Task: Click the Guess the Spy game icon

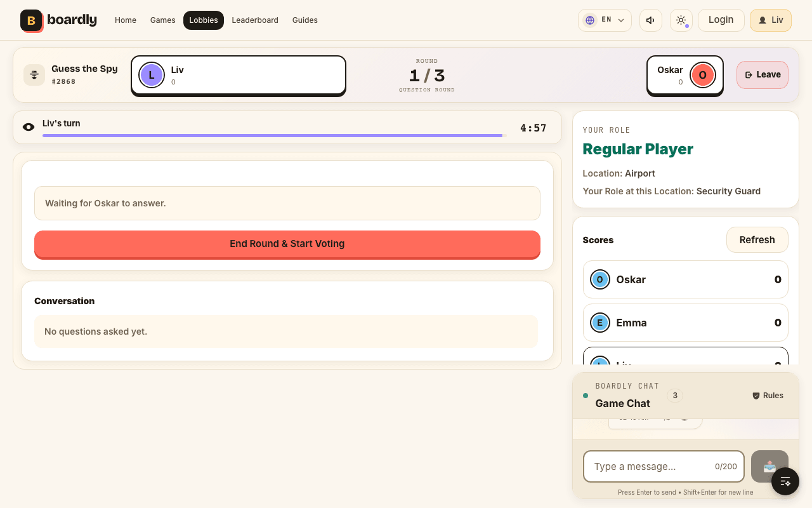Action: (34, 75)
